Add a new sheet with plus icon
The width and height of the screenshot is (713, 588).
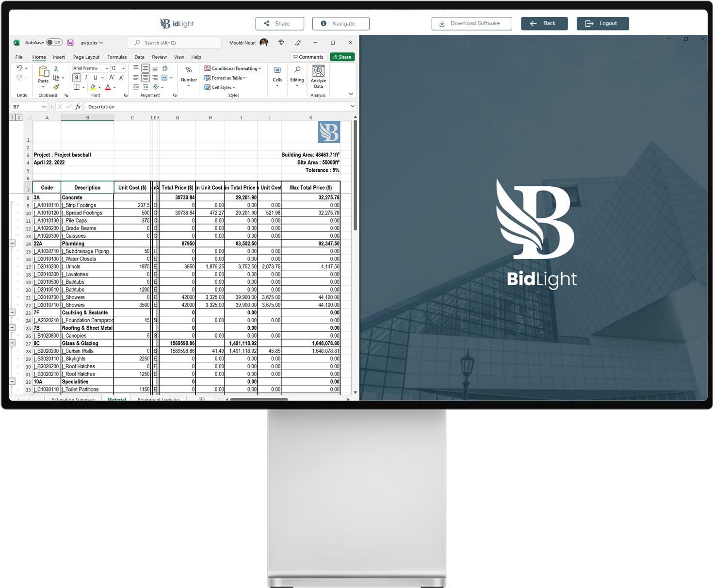point(202,399)
